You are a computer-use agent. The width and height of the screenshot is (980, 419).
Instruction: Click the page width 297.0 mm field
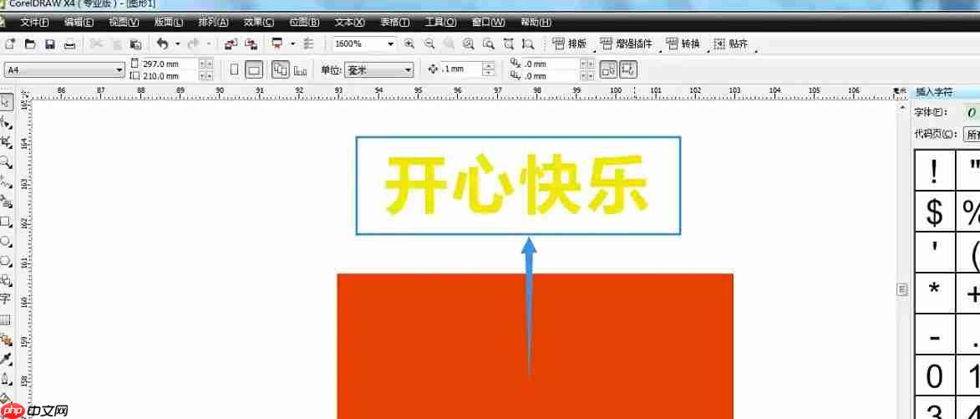tap(170, 64)
